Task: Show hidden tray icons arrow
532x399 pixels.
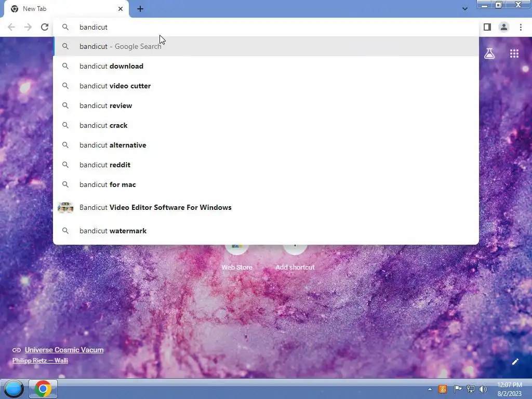Action: click(430, 389)
